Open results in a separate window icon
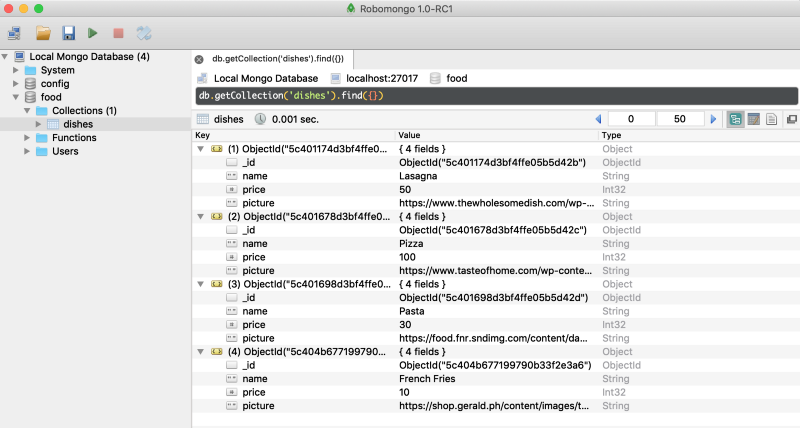Screen dimensions: 800x428 pos(791,119)
